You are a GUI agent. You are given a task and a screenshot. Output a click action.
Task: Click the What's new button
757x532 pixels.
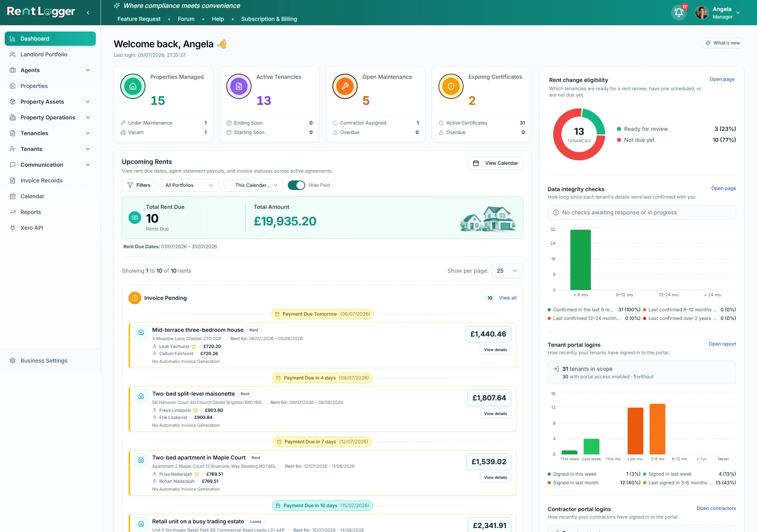(x=722, y=43)
